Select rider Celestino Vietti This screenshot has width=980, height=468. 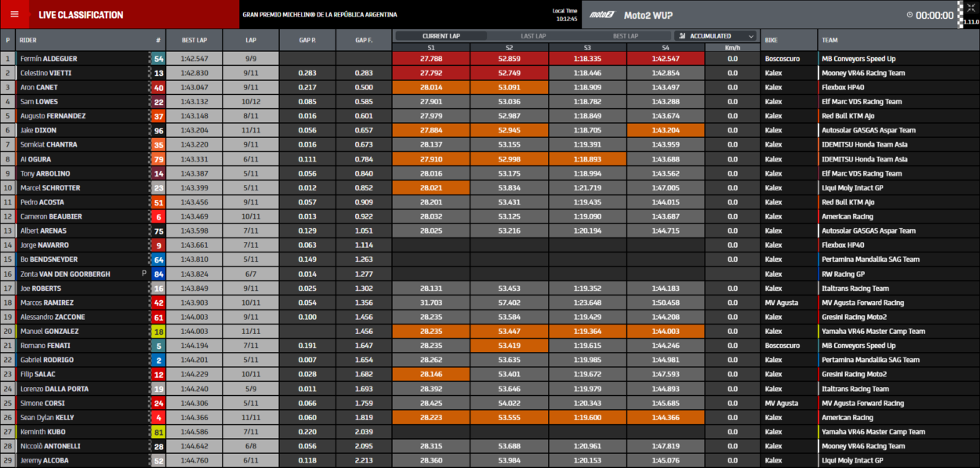tap(47, 73)
